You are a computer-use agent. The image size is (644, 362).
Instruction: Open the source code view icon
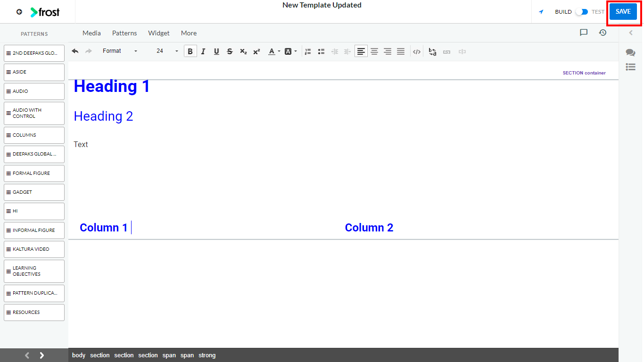click(x=417, y=51)
